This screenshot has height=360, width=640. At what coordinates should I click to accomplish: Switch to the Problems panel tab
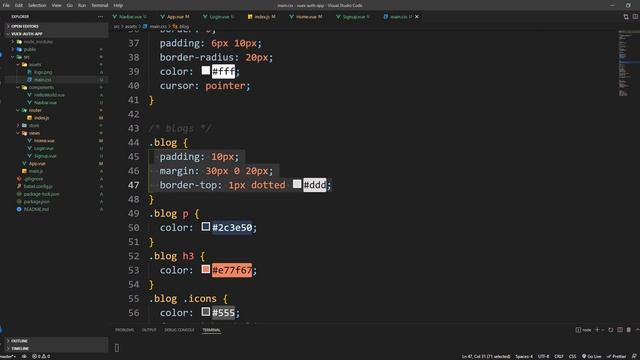124,330
